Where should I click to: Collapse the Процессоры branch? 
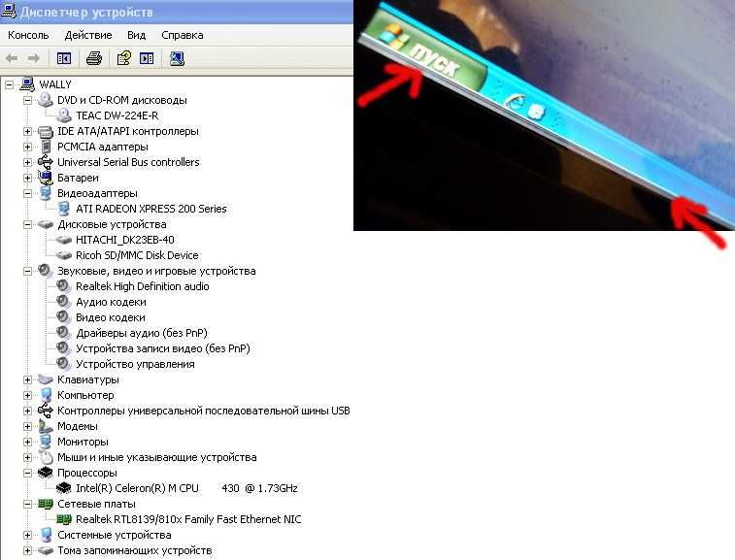pyautogui.click(x=27, y=473)
